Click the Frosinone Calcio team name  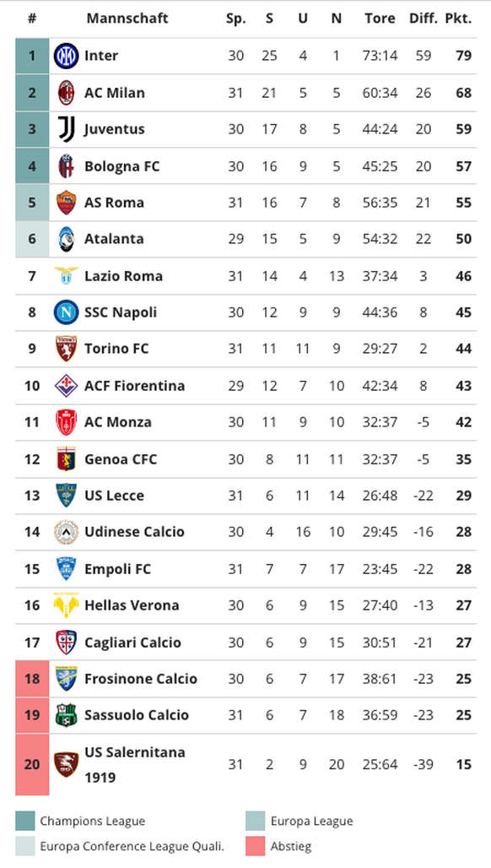[x=141, y=679]
